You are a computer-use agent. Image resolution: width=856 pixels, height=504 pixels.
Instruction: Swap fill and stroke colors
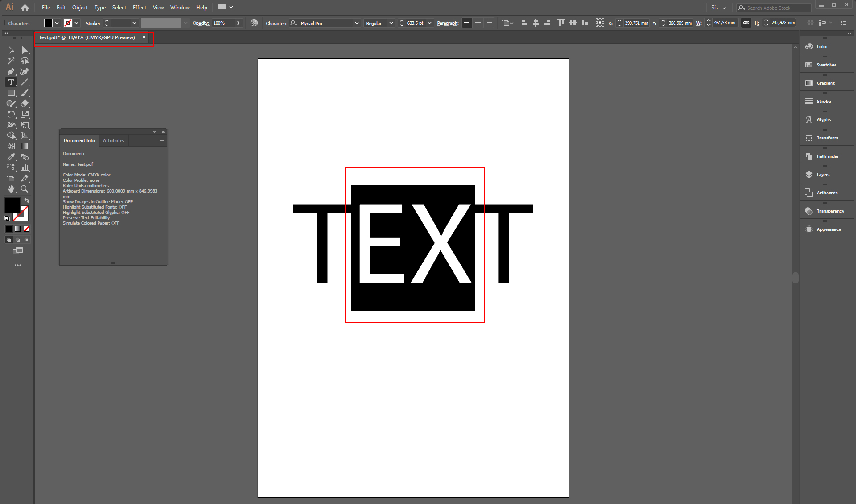[27, 200]
